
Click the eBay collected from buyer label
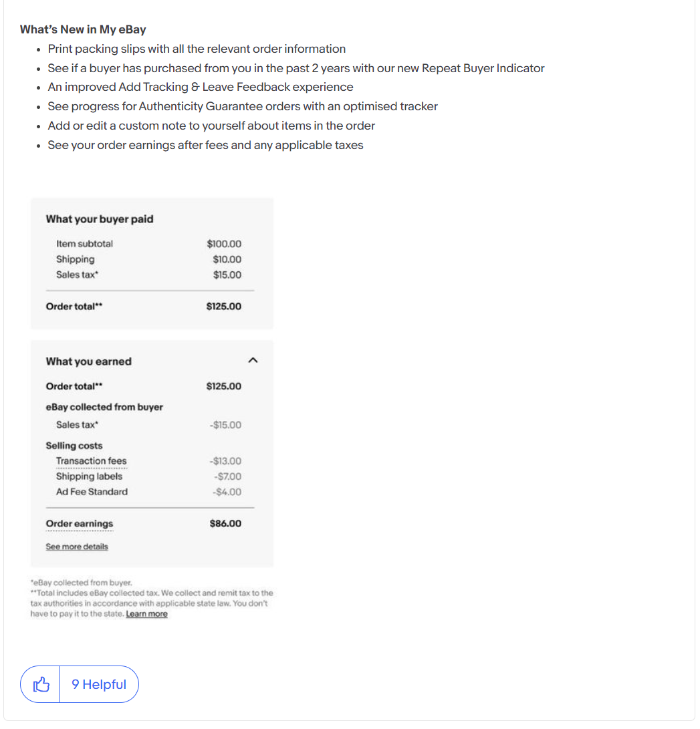104,407
